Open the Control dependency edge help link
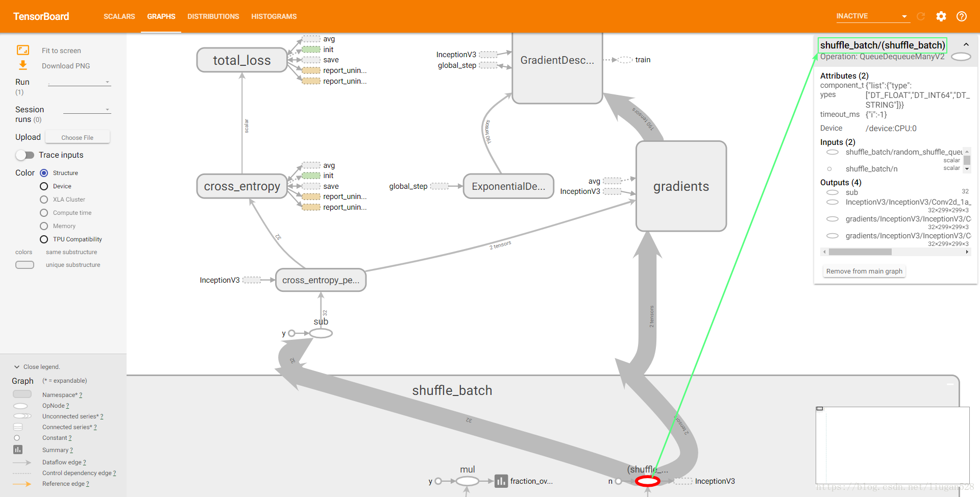980x497 pixels. point(114,473)
